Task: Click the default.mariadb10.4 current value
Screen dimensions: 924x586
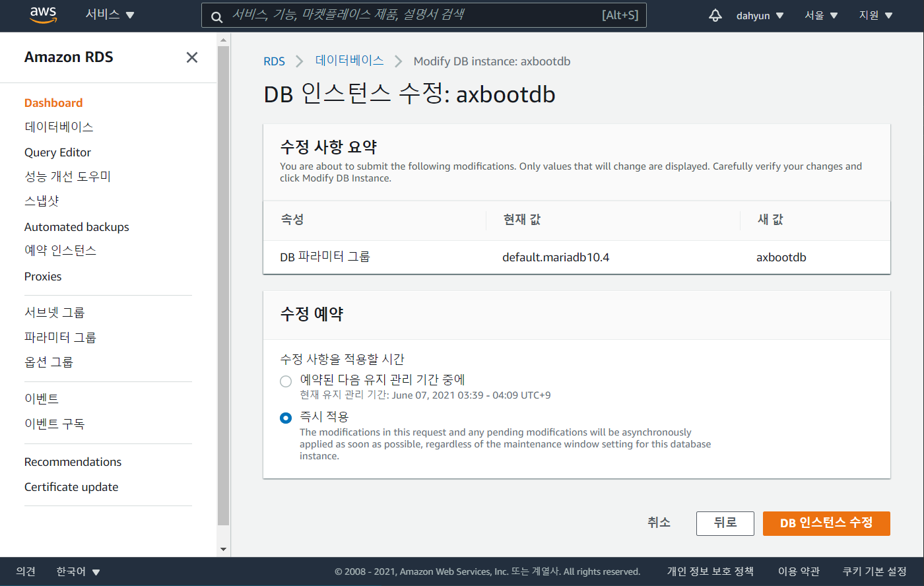Action: pos(556,257)
